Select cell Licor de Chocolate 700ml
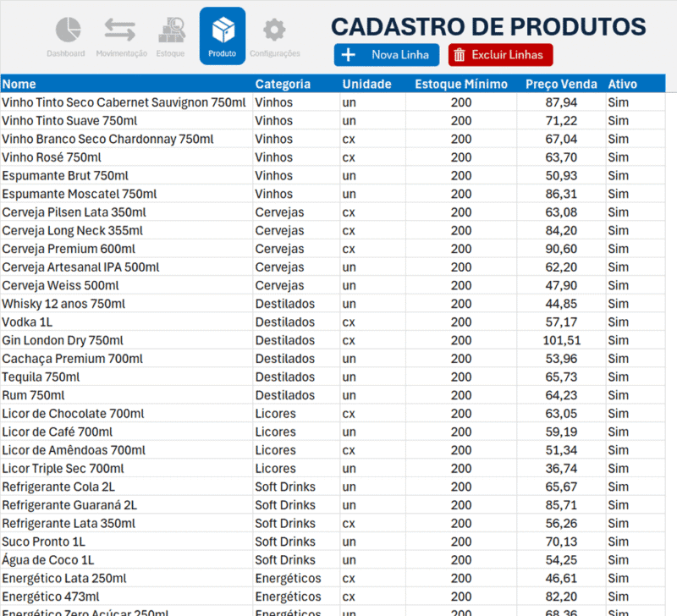This screenshot has height=616, width=677. [126, 414]
